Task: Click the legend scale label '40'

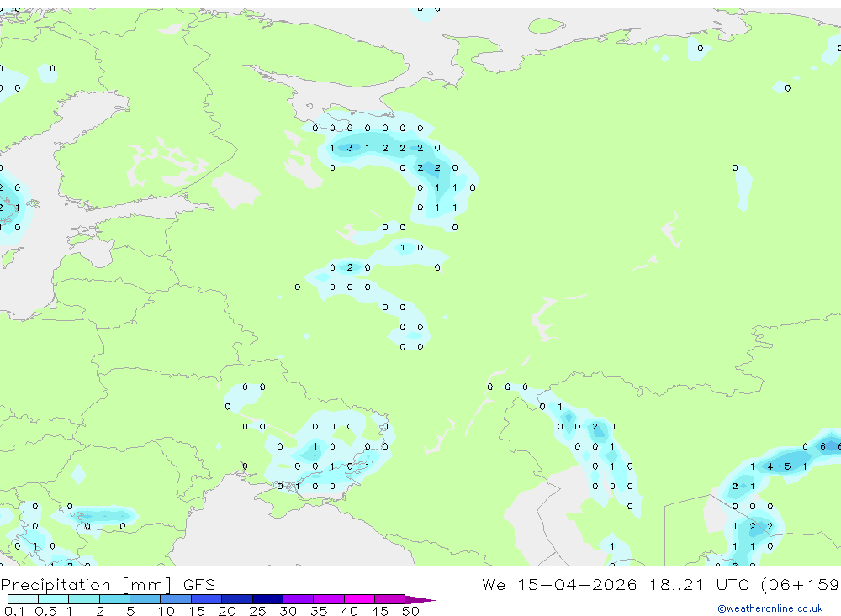Action: click(349, 611)
